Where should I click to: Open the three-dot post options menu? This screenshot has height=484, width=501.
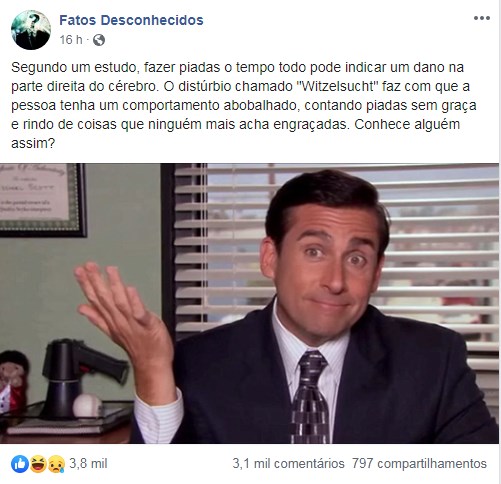[x=481, y=18]
